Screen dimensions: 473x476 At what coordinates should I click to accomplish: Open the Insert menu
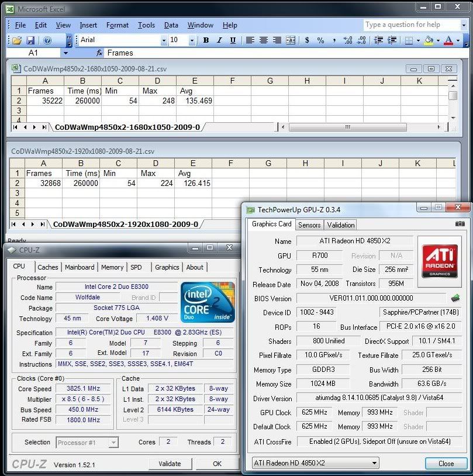88,25
